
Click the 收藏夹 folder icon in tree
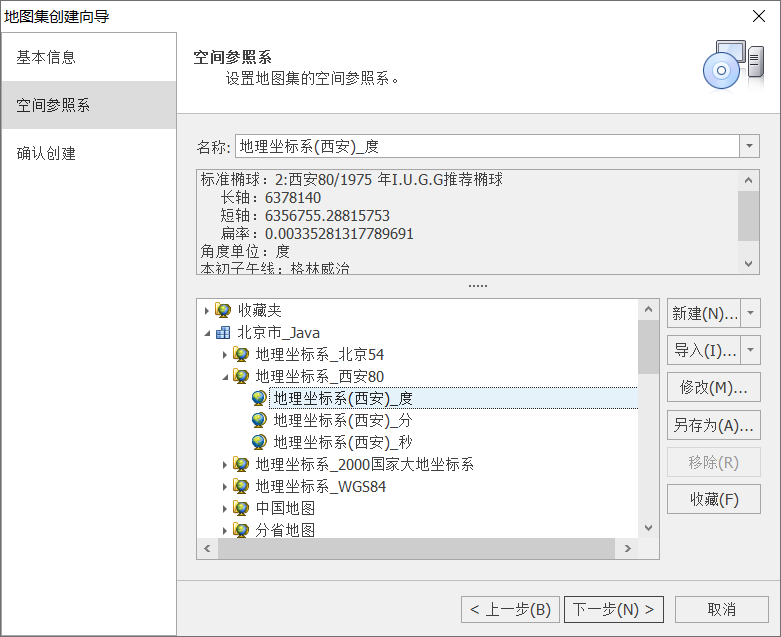point(223,311)
